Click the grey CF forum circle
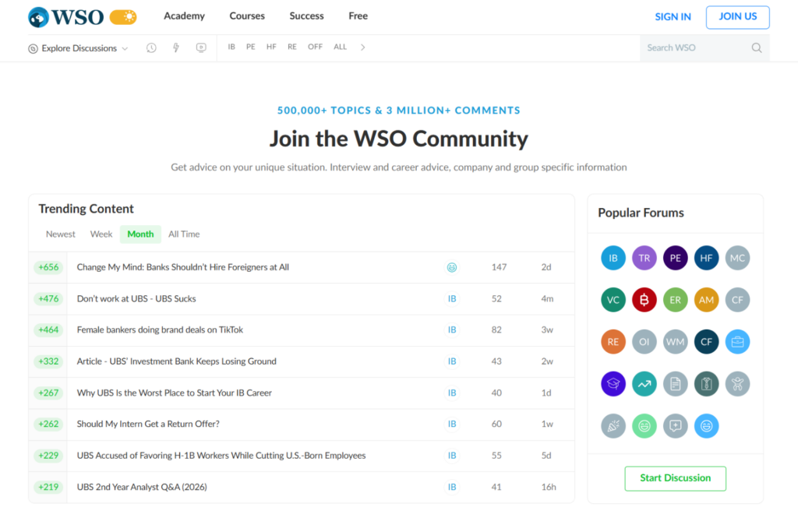This screenshot has height=532, width=798. [x=737, y=300]
